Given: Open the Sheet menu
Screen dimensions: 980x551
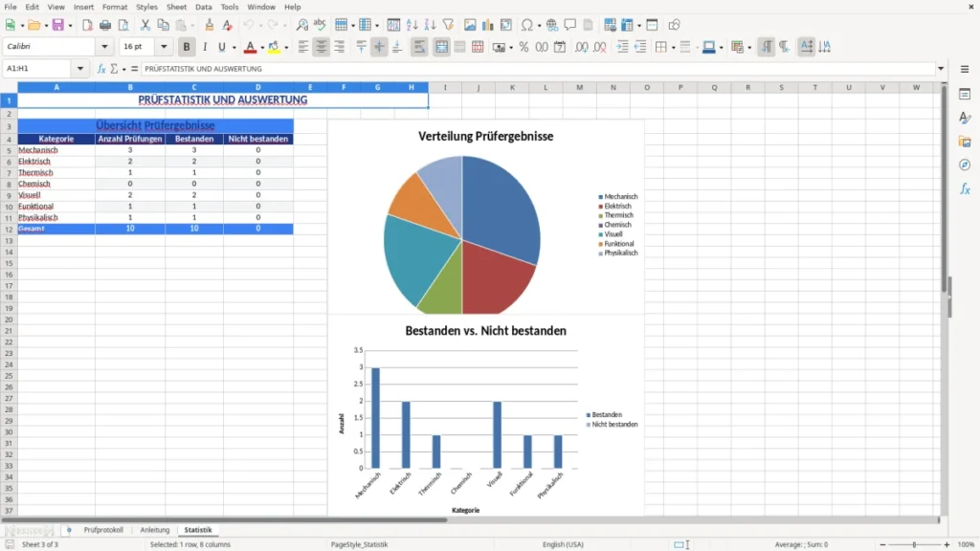Looking at the screenshot, I should [176, 7].
